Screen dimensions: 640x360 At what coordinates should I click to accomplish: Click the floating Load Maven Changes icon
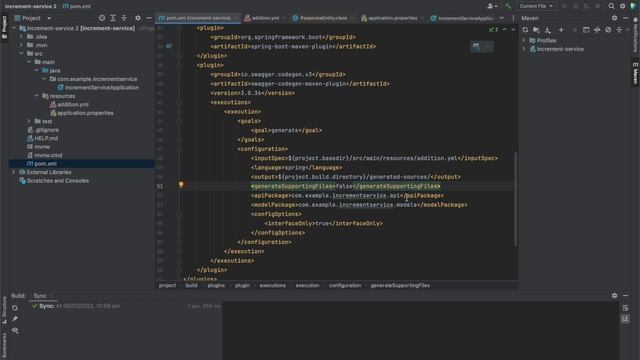pyautogui.click(x=476, y=47)
